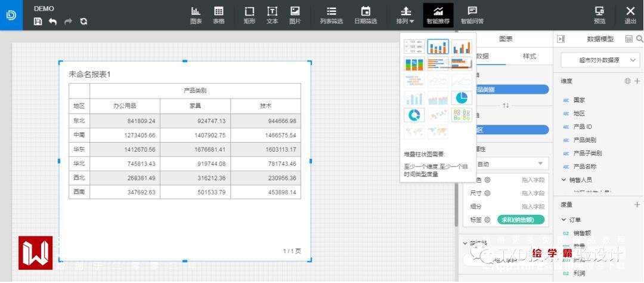Choose the stacked column chart thumbnail

[438, 47]
